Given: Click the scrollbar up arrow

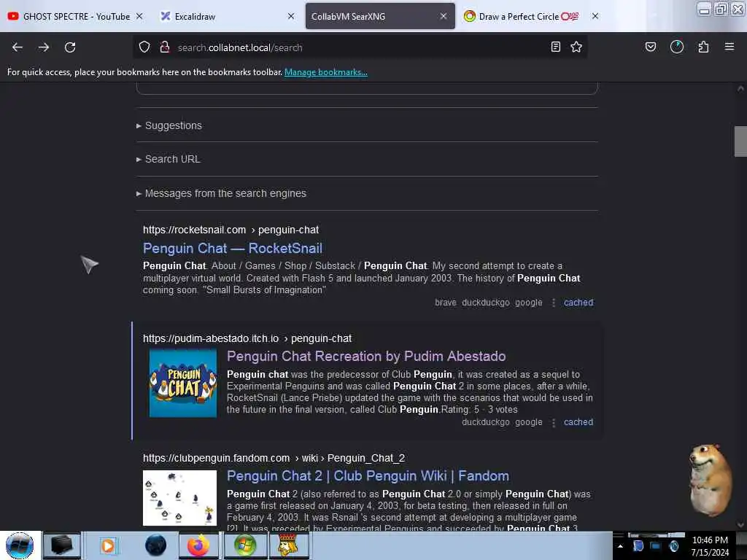Looking at the screenshot, I should click(740, 88).
